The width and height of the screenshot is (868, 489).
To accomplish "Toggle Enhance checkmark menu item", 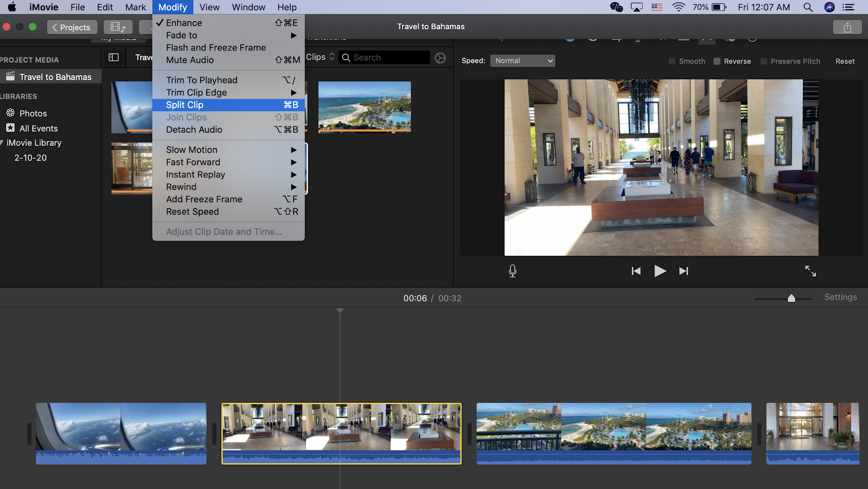I will point(228,23).
